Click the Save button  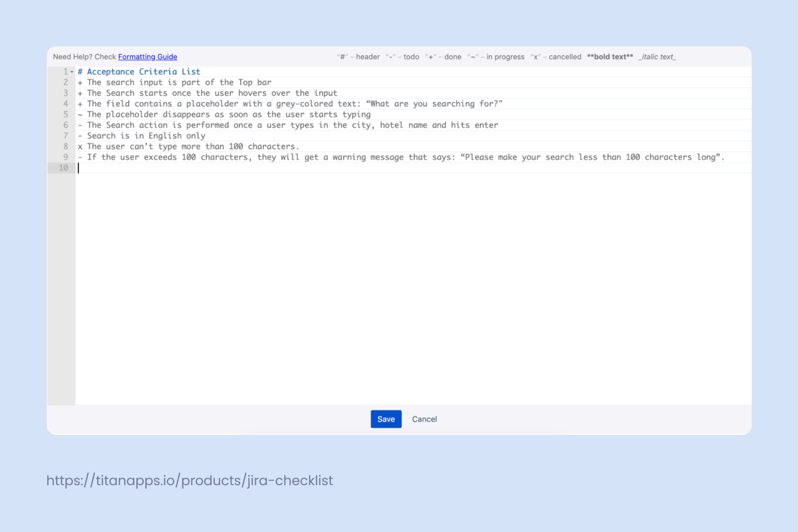click(x=386, y=419)
